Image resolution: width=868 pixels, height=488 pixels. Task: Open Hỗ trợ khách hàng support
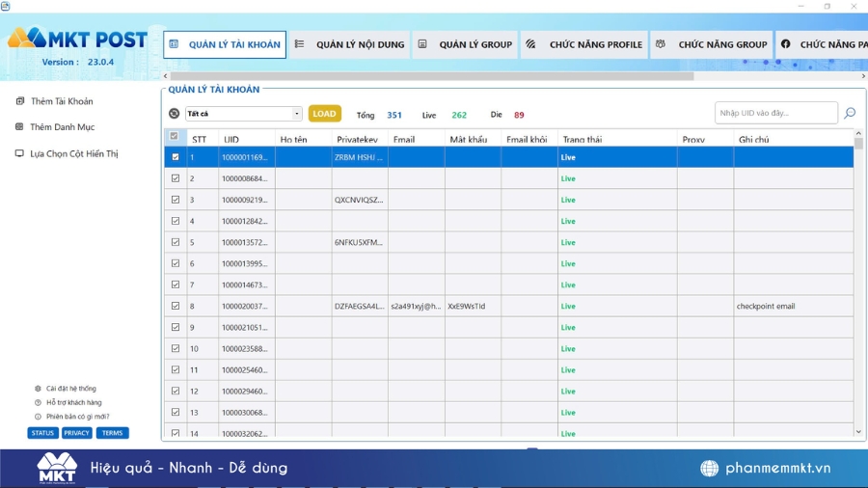(73, 403)
